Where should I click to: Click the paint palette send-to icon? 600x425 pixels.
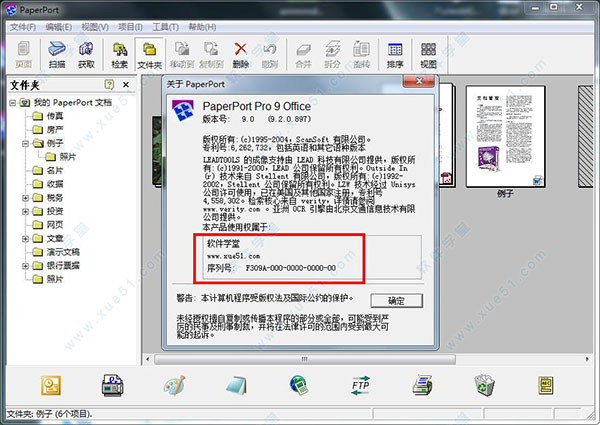(x=174, y=385)
